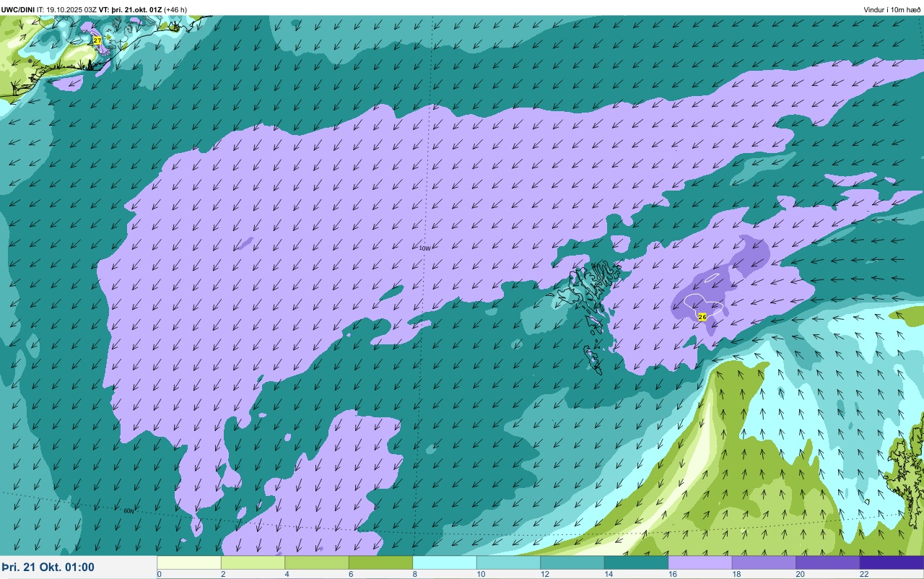The image size is (924, 579).
Task: Click the legend tick value '18'
Action: point(736,574)
